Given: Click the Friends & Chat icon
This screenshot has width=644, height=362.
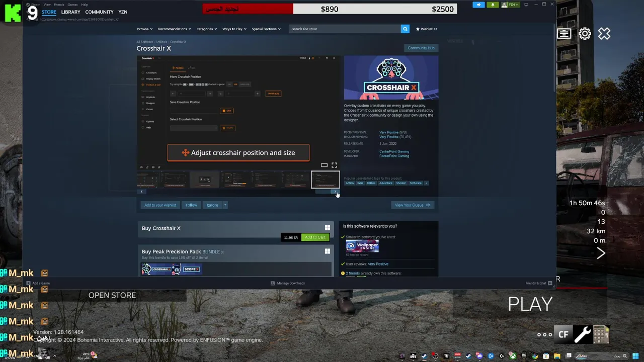Looking at the screenshot, I should [x=550, y=283].
